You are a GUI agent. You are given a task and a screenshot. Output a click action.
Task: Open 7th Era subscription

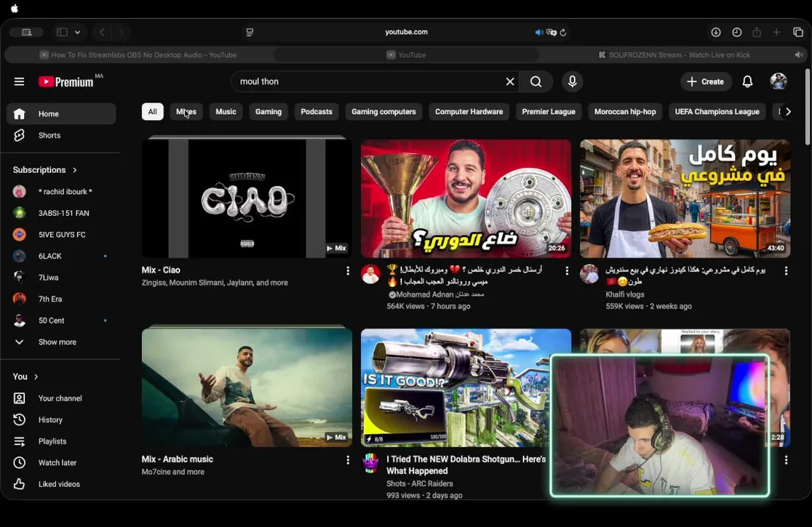pyautogui.click(x=61, y=299)
